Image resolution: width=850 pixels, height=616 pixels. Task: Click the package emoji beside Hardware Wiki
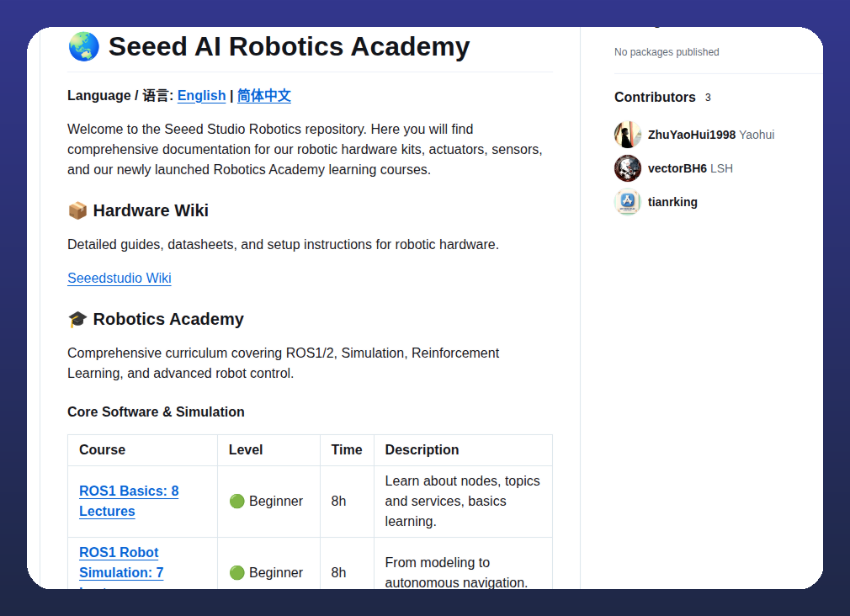77,210
